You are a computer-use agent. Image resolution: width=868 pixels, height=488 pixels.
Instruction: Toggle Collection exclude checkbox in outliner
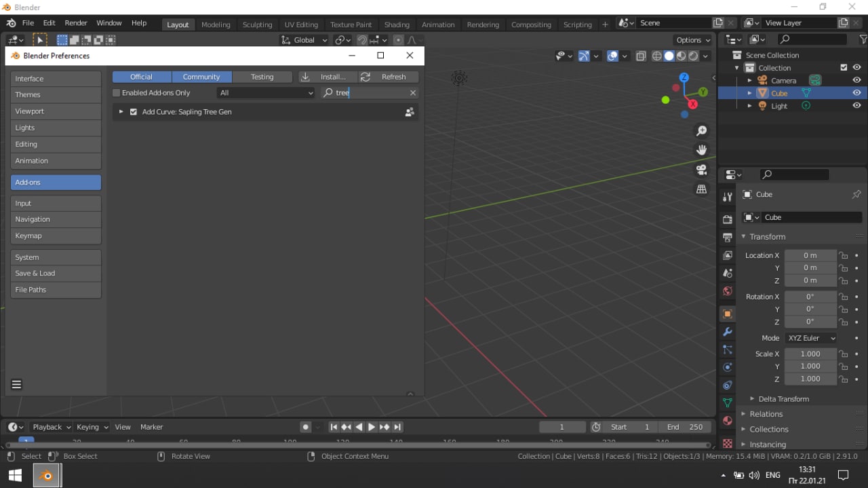(x=844, y=68)
